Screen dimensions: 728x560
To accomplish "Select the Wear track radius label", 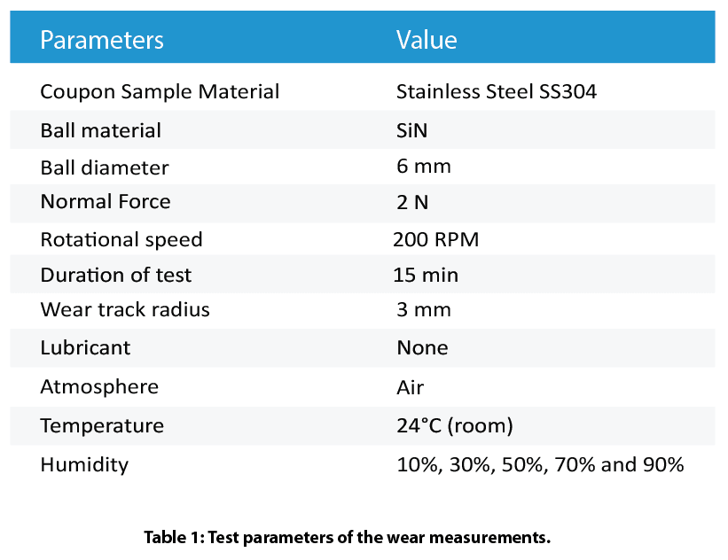I will point(125,309).
